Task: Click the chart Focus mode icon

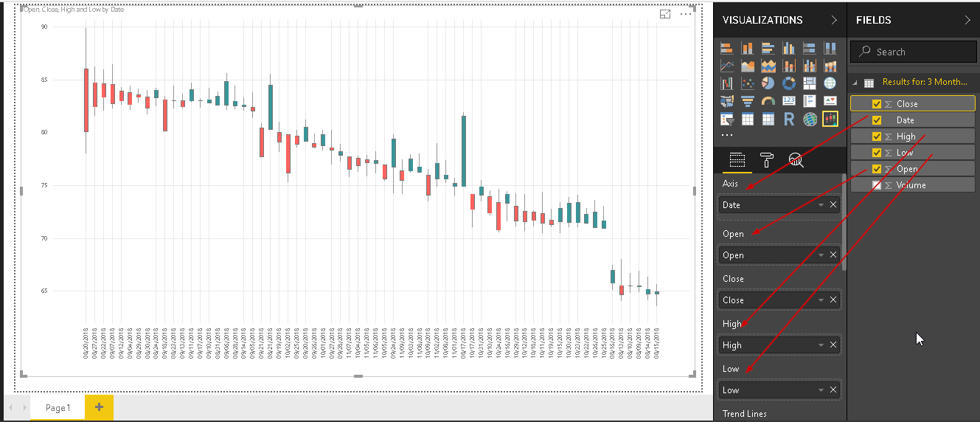Action: tap(665, 14)
